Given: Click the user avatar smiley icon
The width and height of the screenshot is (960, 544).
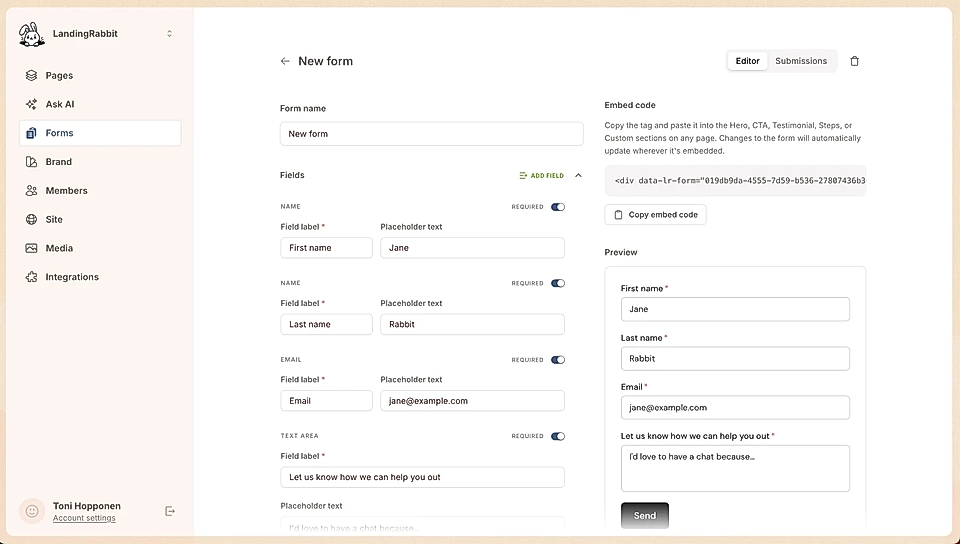Looking at the screenshot, I should pyautogui.click(x=32, y=511).
